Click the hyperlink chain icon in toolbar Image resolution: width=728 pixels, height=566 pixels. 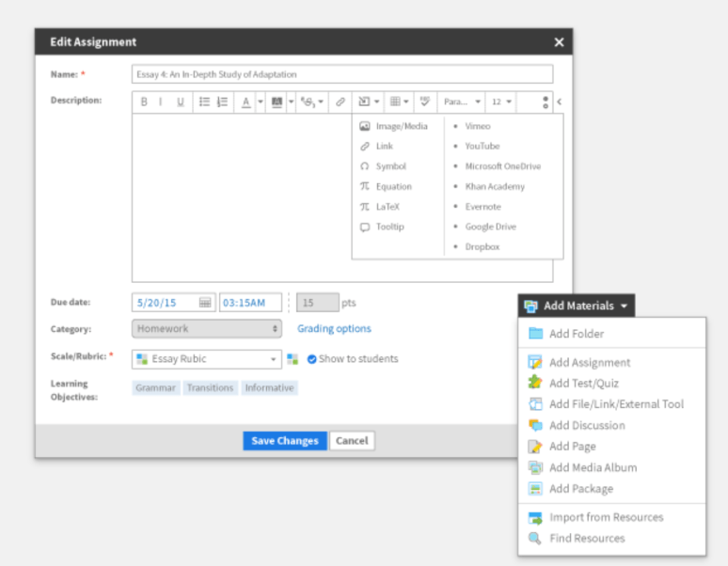click(x=340, y=102)
